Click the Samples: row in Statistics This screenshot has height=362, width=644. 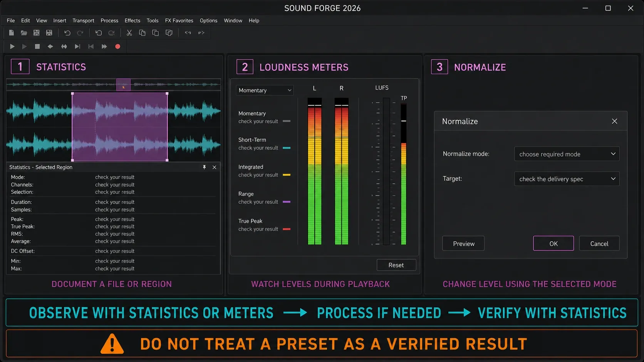click(113, 210)
